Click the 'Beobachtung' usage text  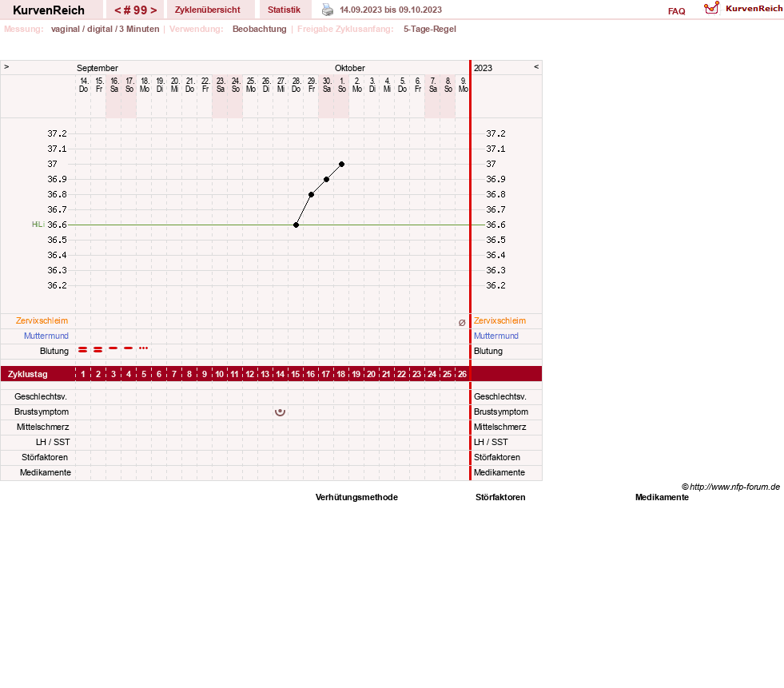(x=260, y=29)
